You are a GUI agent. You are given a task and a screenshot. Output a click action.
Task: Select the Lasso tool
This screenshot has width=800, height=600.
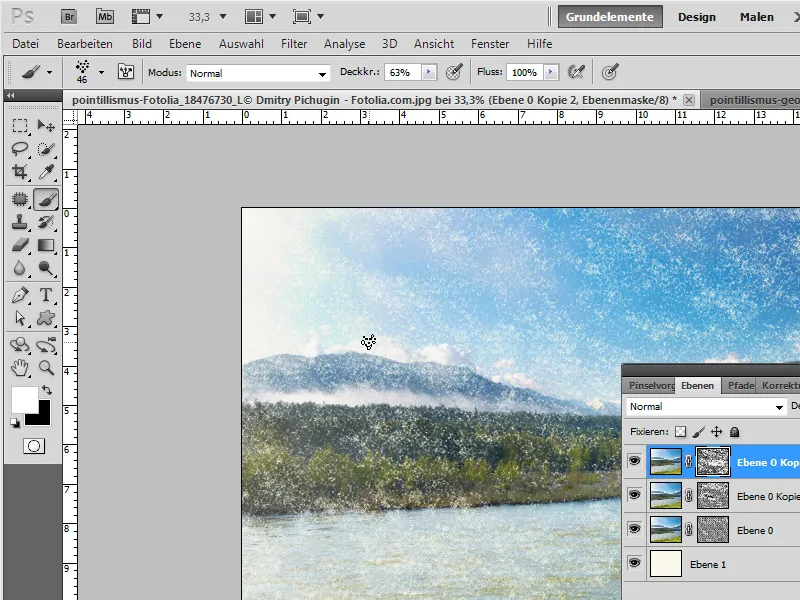coord(20,149)
